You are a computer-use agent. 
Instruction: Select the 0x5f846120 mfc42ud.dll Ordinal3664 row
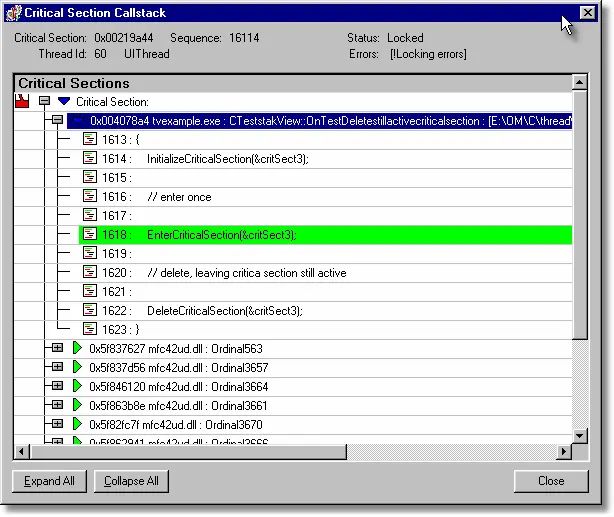coord(179,387)
